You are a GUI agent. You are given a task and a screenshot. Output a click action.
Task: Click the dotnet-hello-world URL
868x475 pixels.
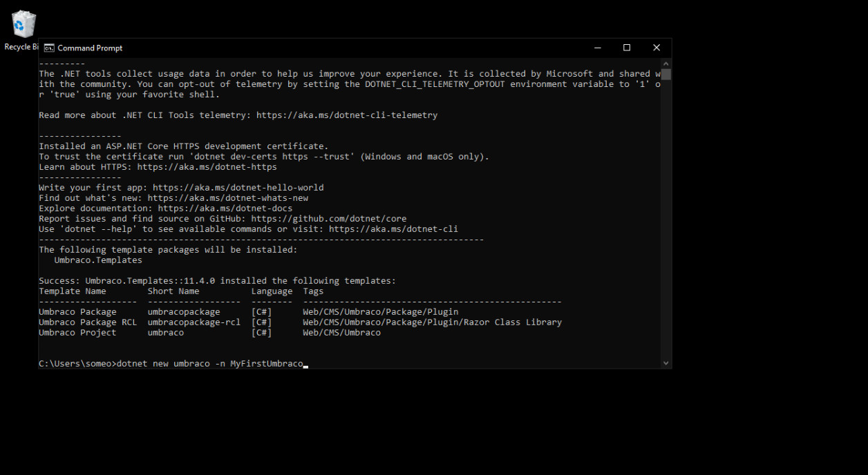(x=238, y=188)
